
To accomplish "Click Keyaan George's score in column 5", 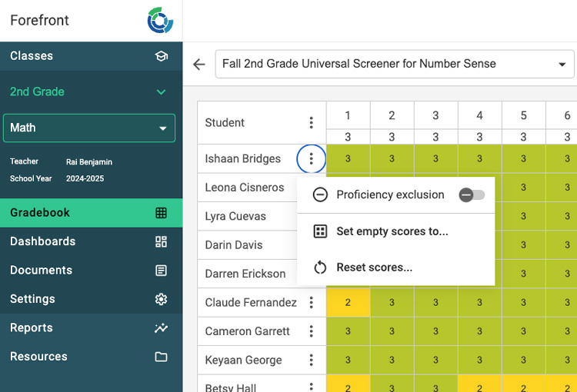I will (524, 360).
